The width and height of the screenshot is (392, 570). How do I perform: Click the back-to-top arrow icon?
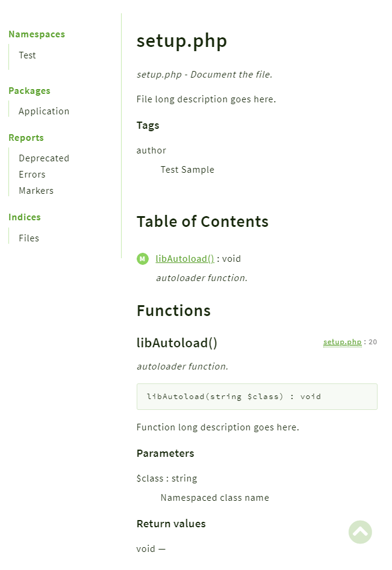[x=360, y=532]
